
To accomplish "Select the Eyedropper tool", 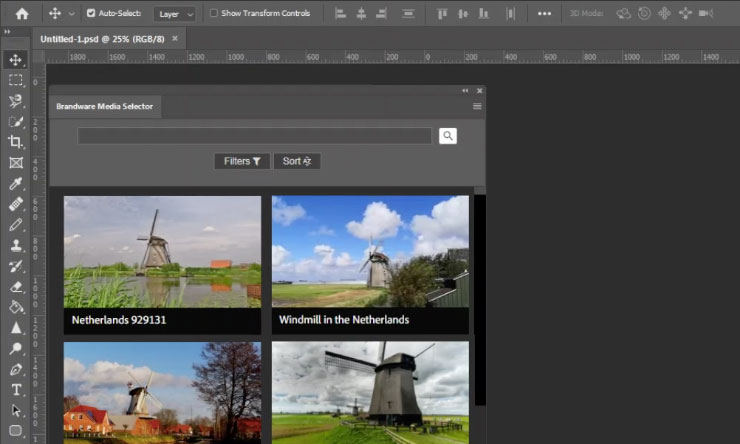I will pos(16,183).
